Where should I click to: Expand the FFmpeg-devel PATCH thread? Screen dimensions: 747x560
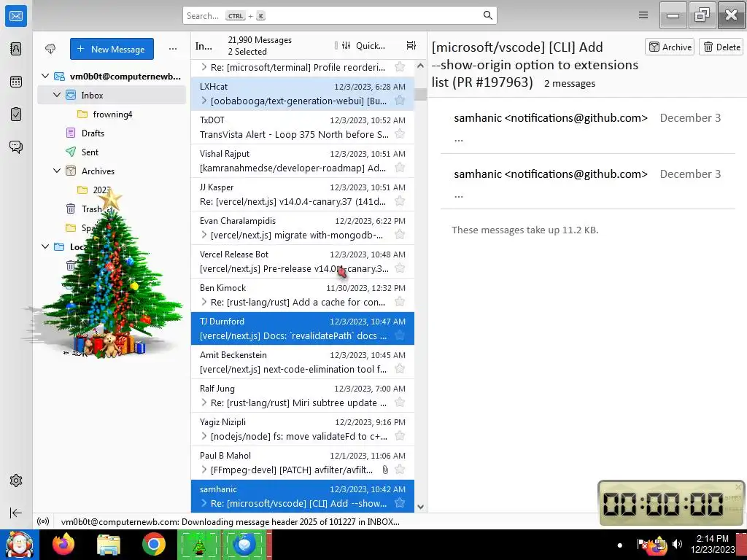[204, 470]
